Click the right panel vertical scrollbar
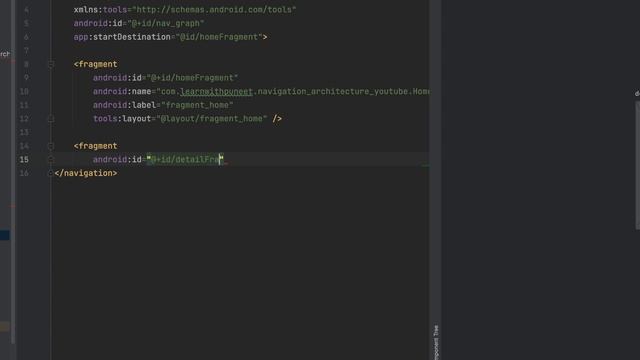Image resolution: width=640 pixels, height=360 pixels. point(637,165)
